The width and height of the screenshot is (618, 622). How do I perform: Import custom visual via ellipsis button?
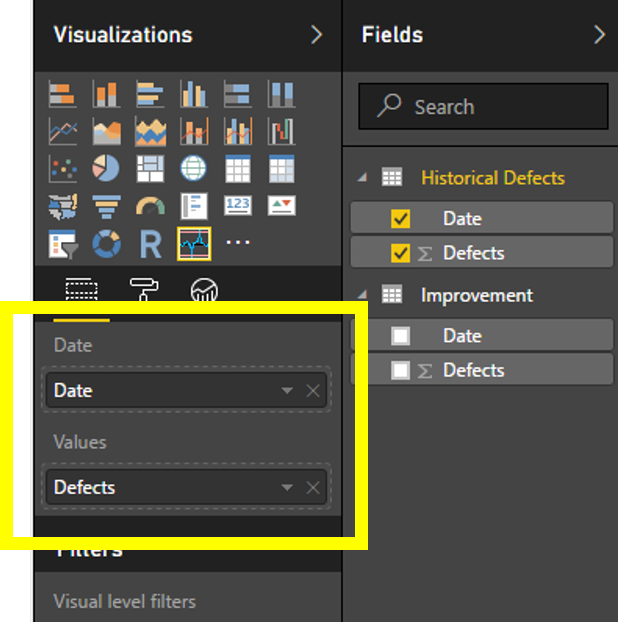point(238,243)
